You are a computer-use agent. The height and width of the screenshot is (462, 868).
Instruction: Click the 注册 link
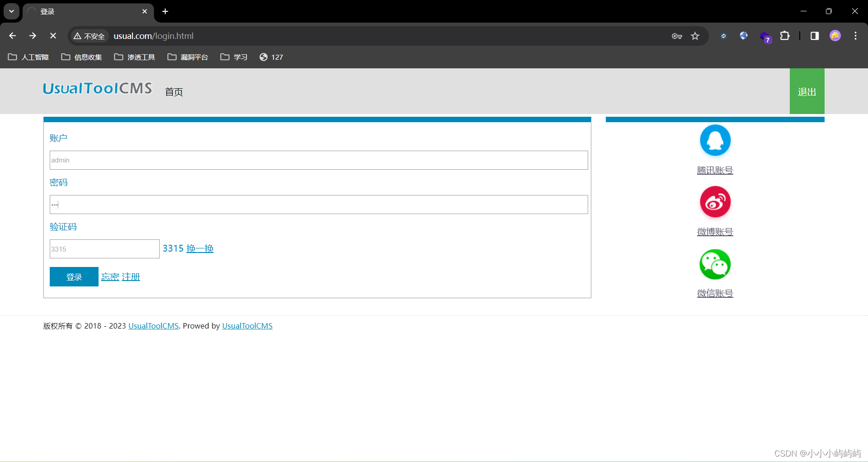(x=131, y=276)
